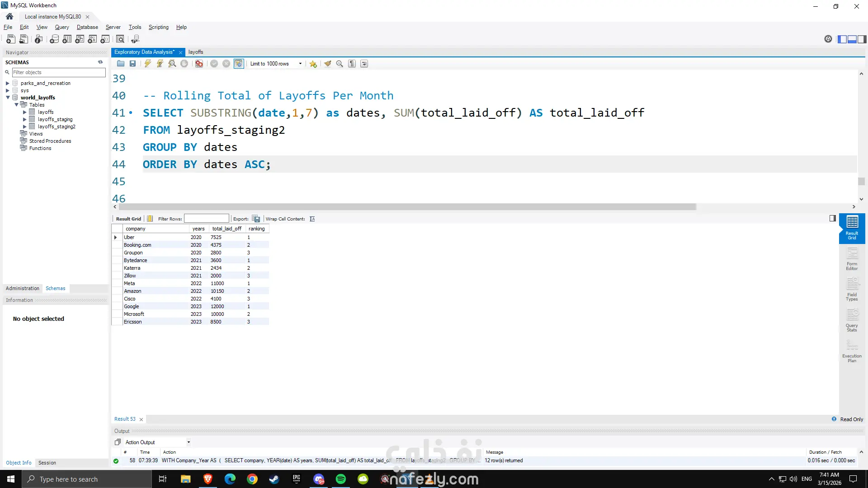Click the Filter Rows input field
The image size is (868, 488).
coord(206,219)
